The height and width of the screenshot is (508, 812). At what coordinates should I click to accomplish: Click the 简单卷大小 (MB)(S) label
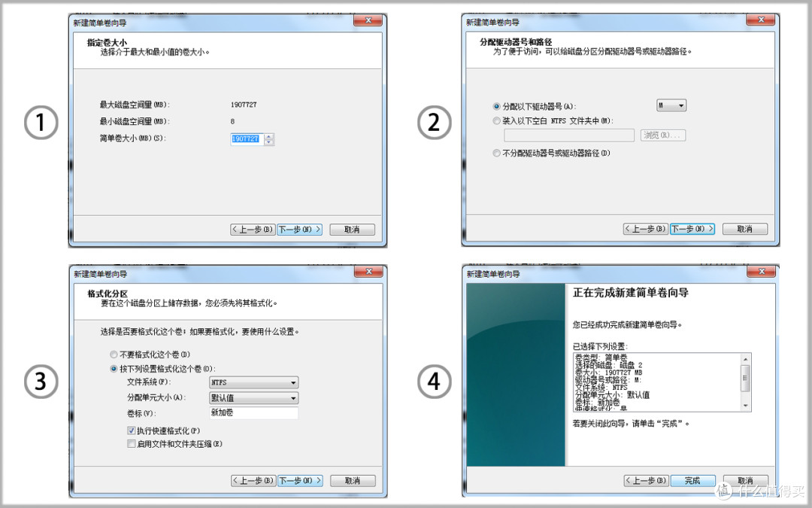tap(132, 138)
